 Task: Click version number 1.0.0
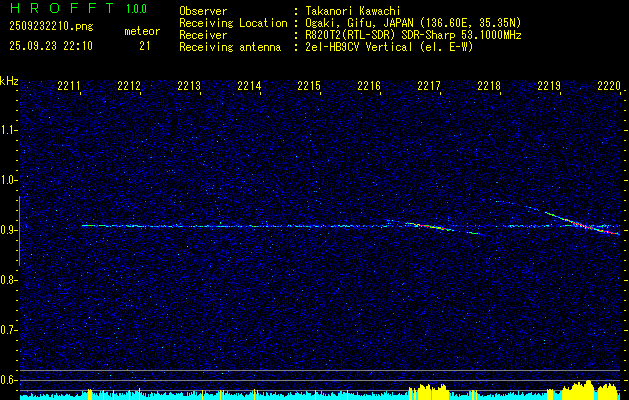click(136, 9)
